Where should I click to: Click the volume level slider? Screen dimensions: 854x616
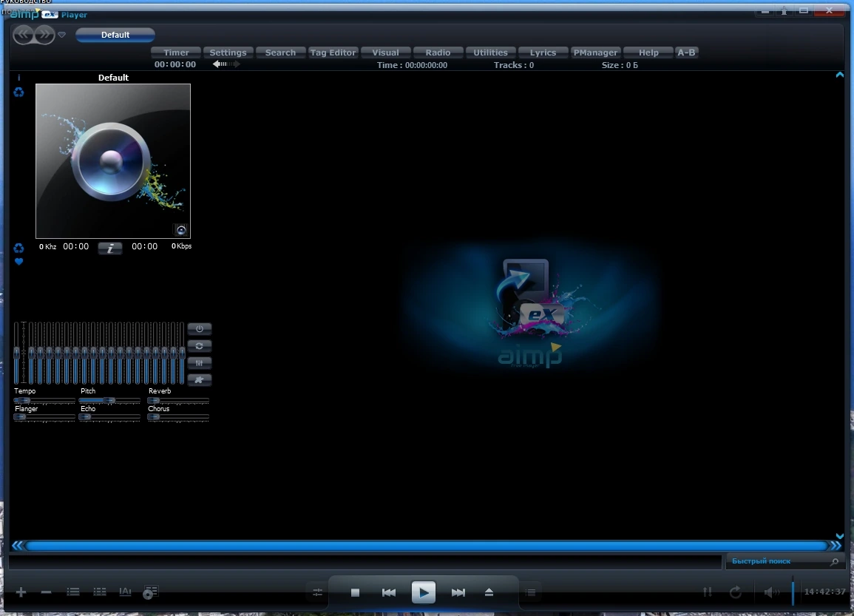tap(793, 592)
